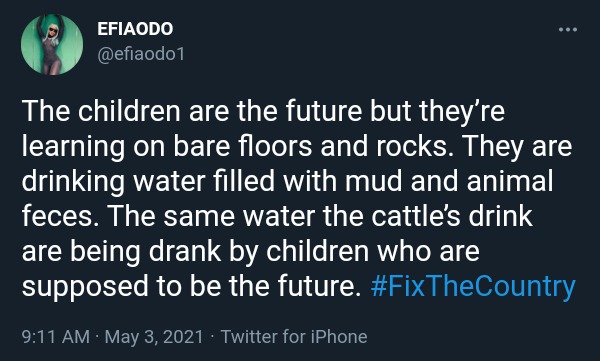Viewport: 600px width, 361px height.
Task: Click the word "feces" in the tweet
Action: [57, 217]
